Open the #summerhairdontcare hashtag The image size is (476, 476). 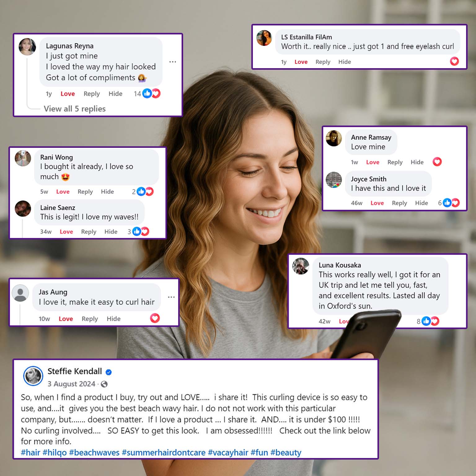click(164, 452)
